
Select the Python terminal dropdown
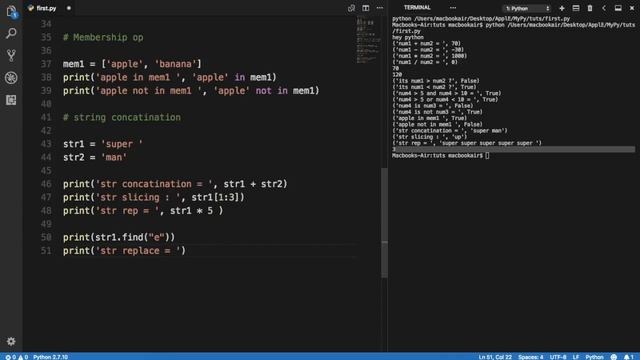527,8
